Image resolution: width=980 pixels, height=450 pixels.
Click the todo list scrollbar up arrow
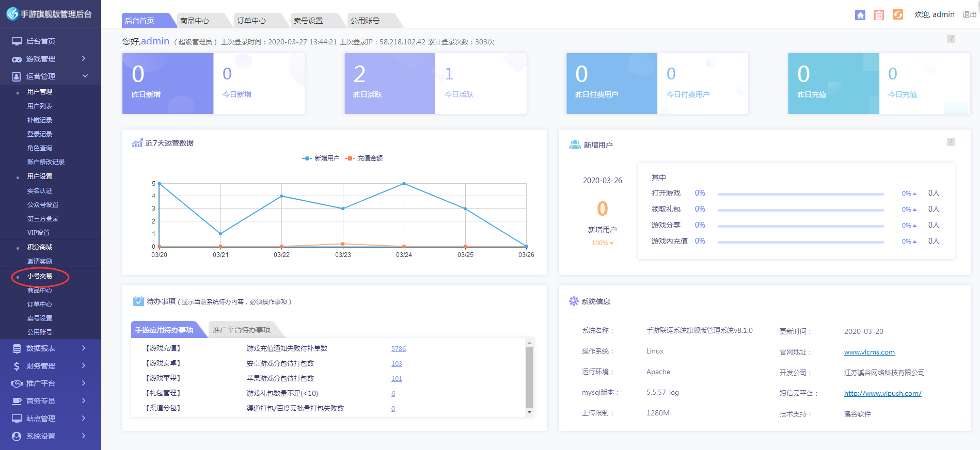point(529,342)
